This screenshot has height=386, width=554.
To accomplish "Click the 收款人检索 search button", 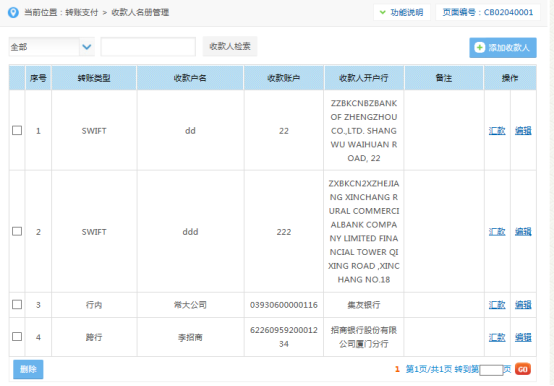I will (230, 46).
